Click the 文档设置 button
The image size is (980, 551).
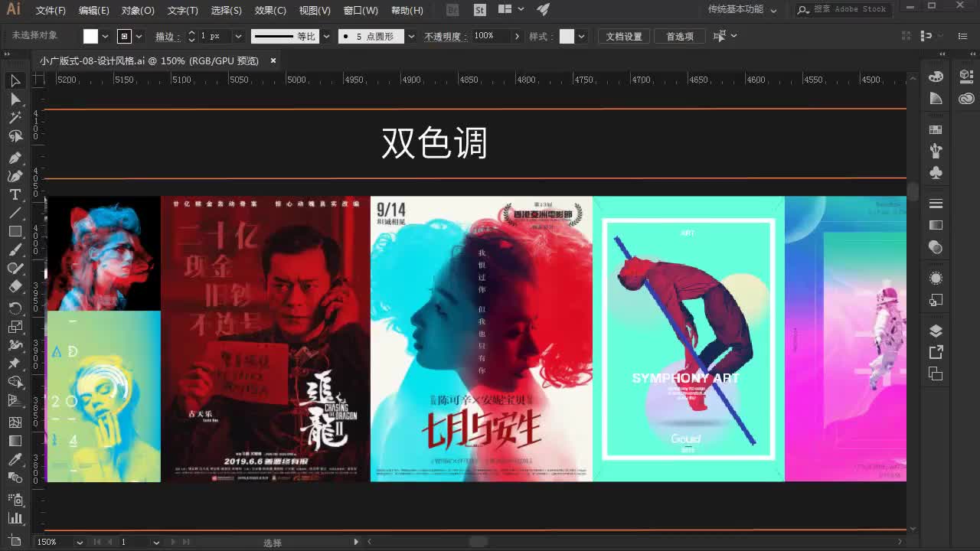point(624,36)
